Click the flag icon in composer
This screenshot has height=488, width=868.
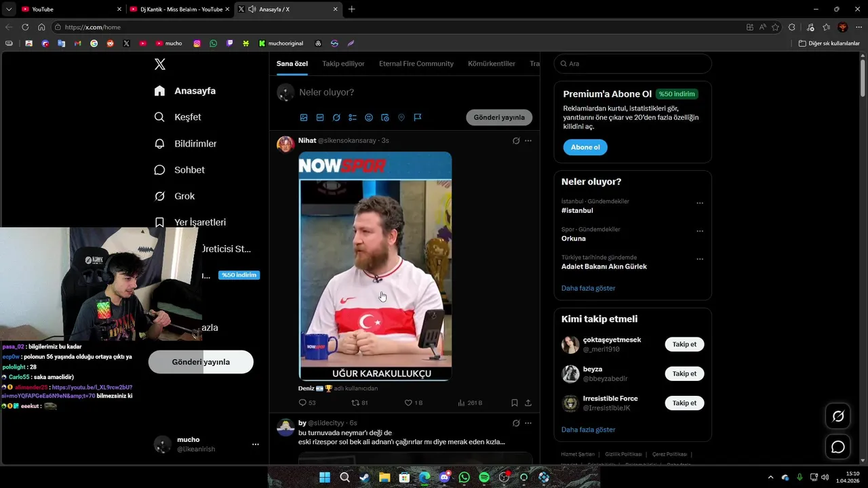pos(418,117)
